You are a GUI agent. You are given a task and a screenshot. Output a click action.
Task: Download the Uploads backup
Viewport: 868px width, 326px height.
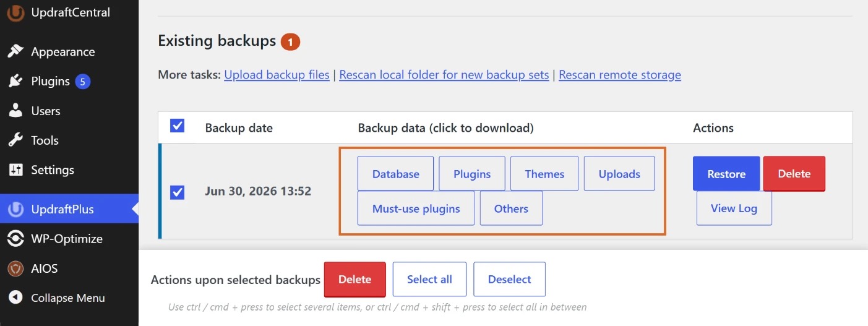(x=619, y=174)
